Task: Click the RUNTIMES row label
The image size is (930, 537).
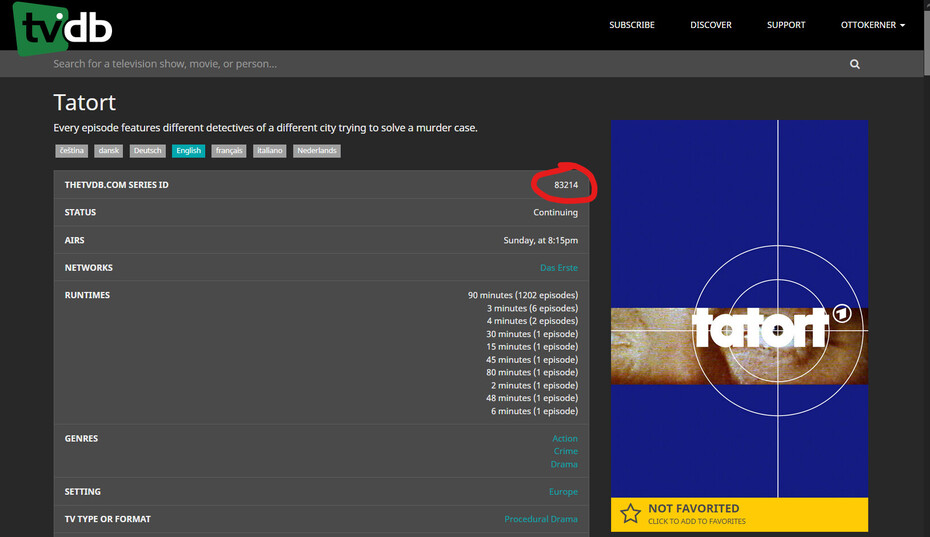Action: click(x=87, y=295)
